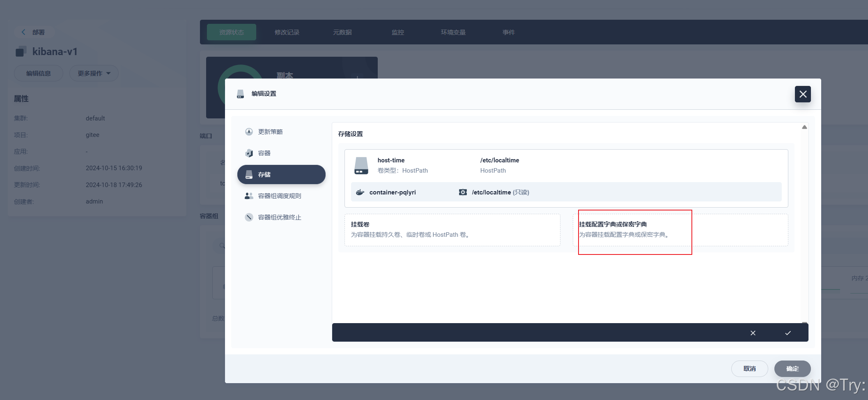Screen dimensions: 868x400
Task: Open 容器组调度规则 settings
Action: coord(281,196)
